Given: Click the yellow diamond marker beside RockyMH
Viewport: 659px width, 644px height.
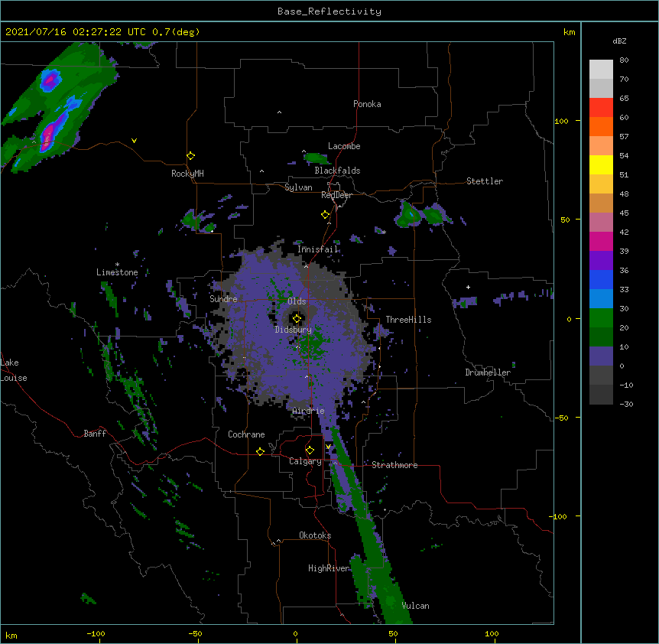Looking at the screenshot, I should tap(190, 156).
